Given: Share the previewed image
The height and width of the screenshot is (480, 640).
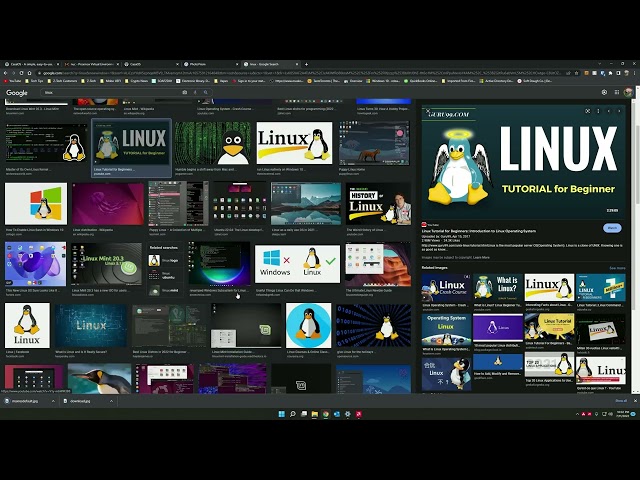Looking at the screenshot, I should point(587,111).
